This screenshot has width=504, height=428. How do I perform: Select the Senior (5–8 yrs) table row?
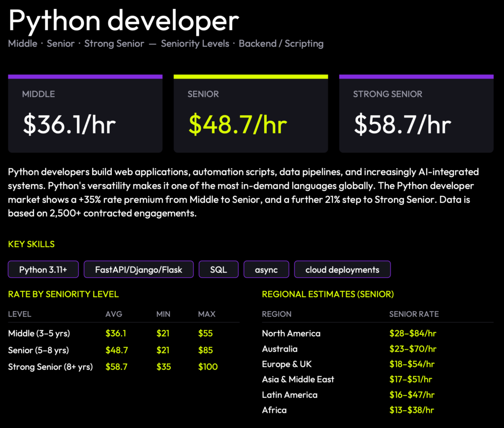(124, 350)
